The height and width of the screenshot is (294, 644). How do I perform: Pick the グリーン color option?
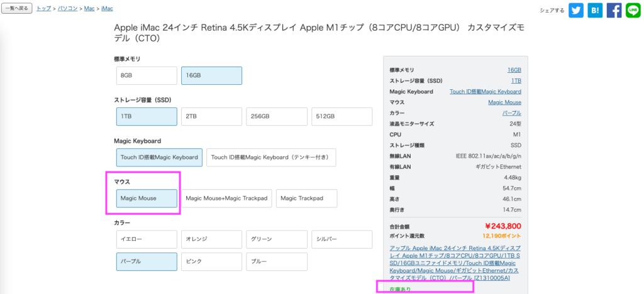[x=277, y=239]
